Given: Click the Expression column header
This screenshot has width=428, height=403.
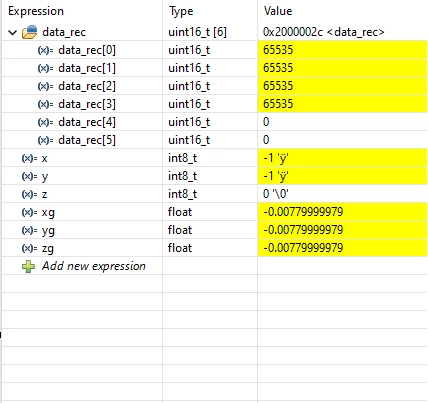Looking at the screenshot, I should [x=36, y=11].
